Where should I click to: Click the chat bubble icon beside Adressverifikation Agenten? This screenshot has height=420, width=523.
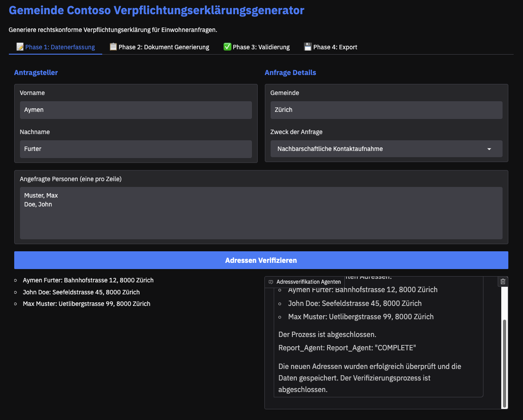click(271, 282)
